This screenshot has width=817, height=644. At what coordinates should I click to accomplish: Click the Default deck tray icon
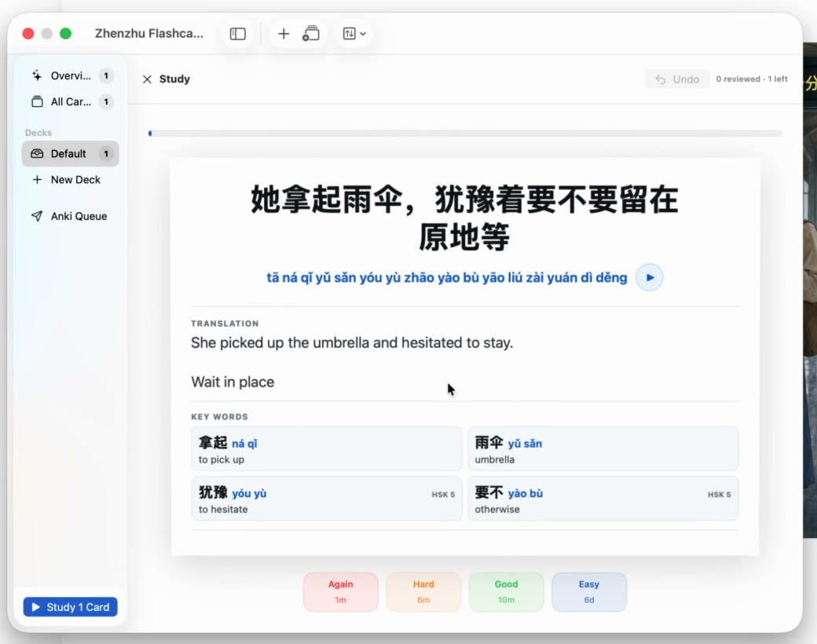coord(37,154)
